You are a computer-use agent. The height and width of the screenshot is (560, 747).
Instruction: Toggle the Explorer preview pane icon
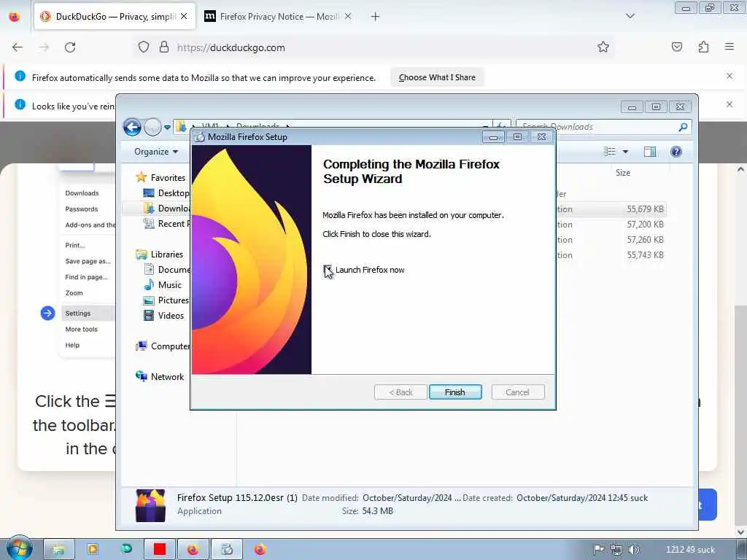coord(650,152)
